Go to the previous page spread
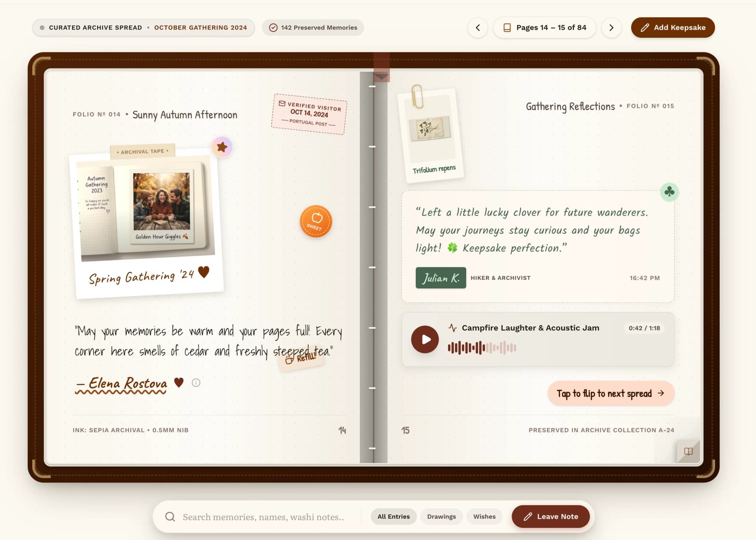This screenshot has width=756, height=540. point(478,28)
